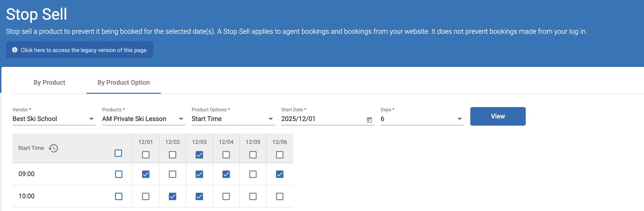Toggle the select-all checkbox in header row
Viewport: 644px width, 211px height.
click(118, 153)
